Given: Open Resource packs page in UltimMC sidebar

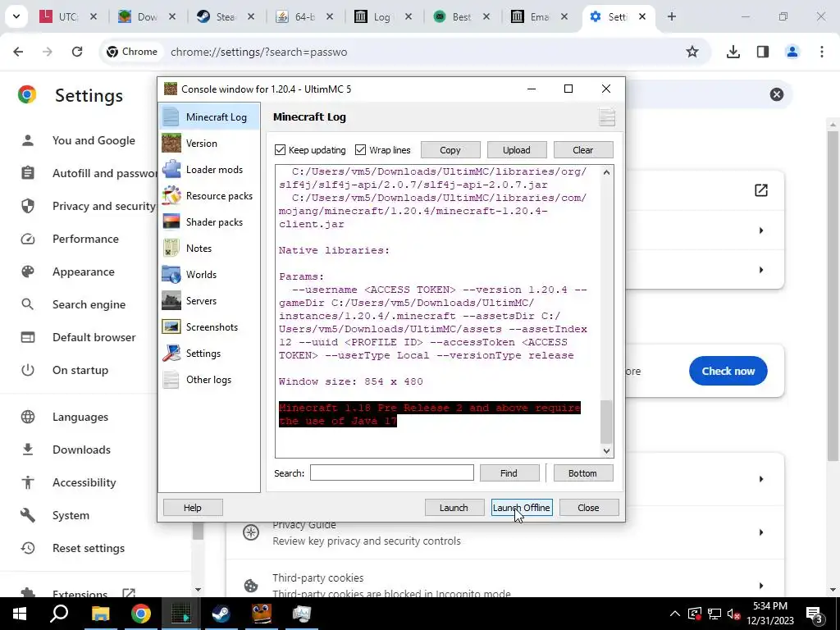Looking at the screenshot, I should 209,195.
